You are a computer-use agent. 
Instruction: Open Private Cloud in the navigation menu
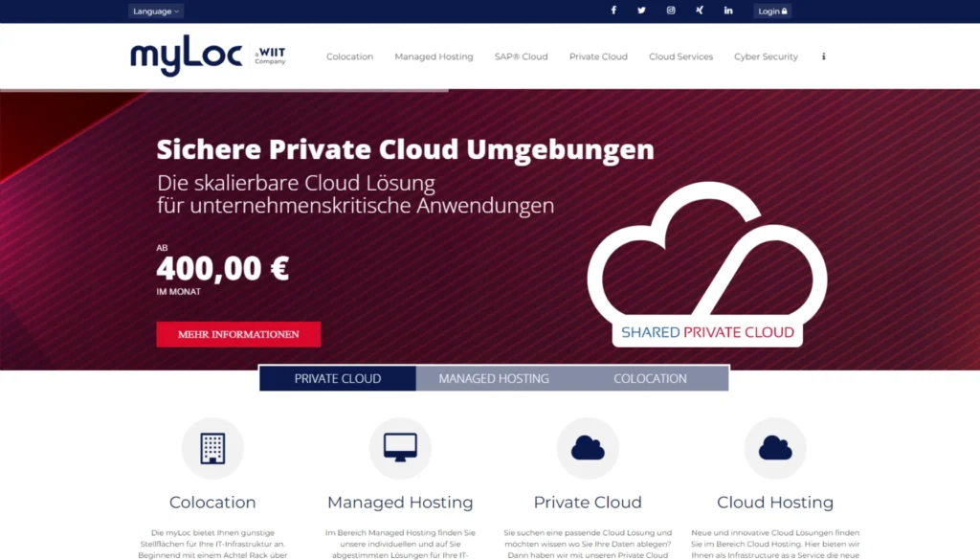pyautogui.click(x=598, y=56)
